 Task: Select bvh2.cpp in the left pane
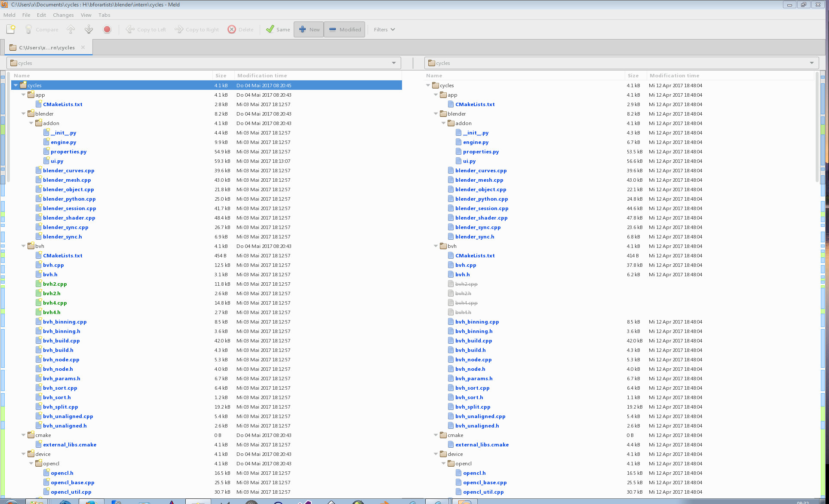[x=55, y=284]
